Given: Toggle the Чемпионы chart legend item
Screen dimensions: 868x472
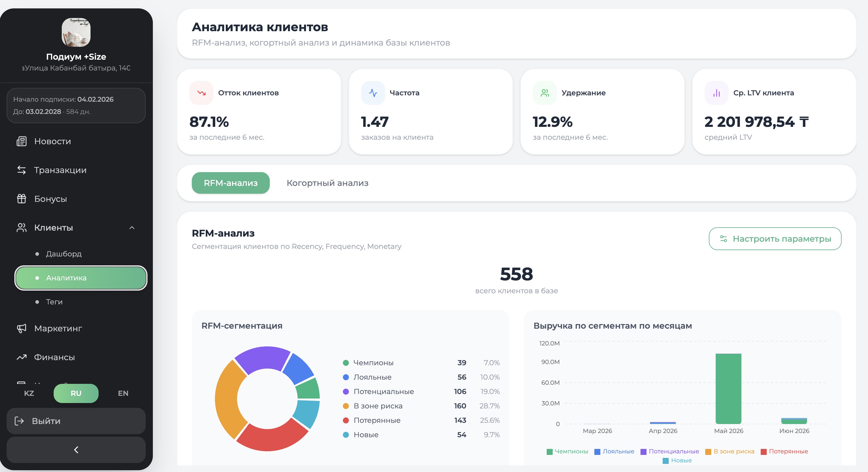Looking at the screenshot, I should tap(567, 451).
